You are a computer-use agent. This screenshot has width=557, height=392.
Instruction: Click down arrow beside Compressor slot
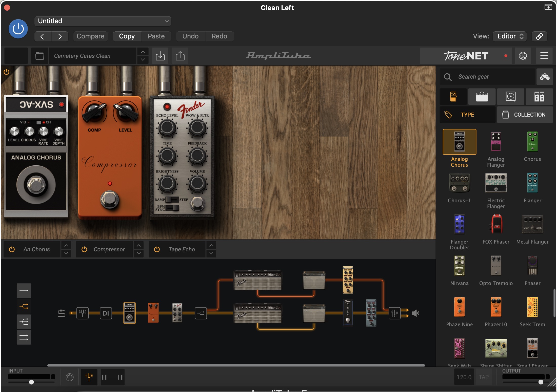point(139,253)
